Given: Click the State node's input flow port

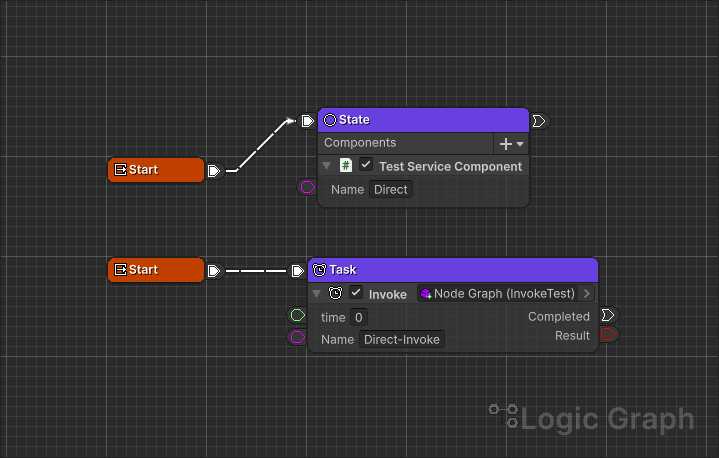Looking at the screenshot, I should click(307, 121).
